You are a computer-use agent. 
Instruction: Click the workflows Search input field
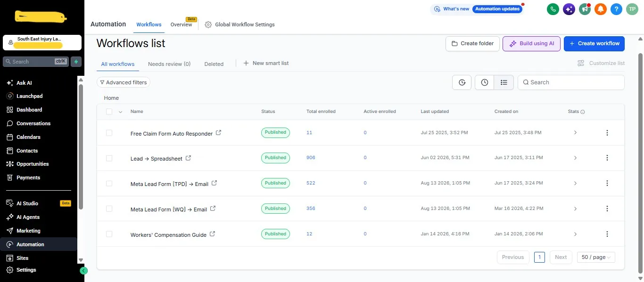pyautogui.click(x=571, y=82)
